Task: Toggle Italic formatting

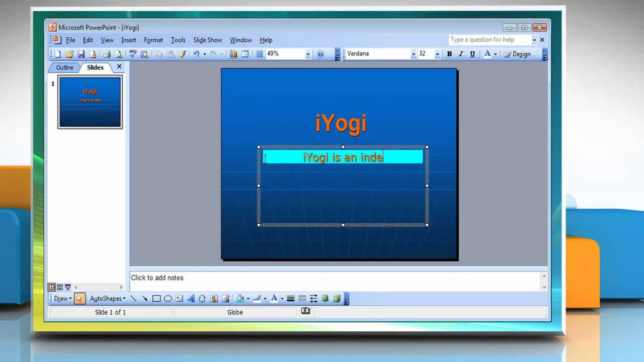Action: 461,54
